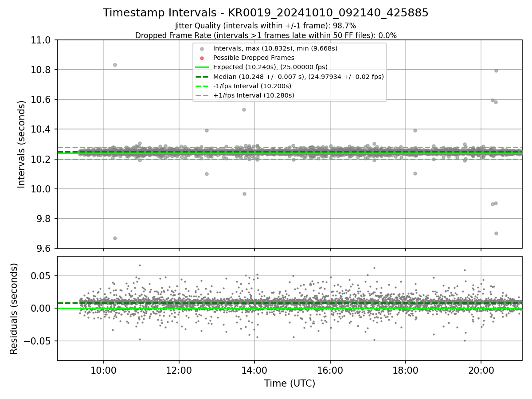
Task: Click the 'Residuals (seconds)' y-axis label
Action: click(x=14, y=309)
